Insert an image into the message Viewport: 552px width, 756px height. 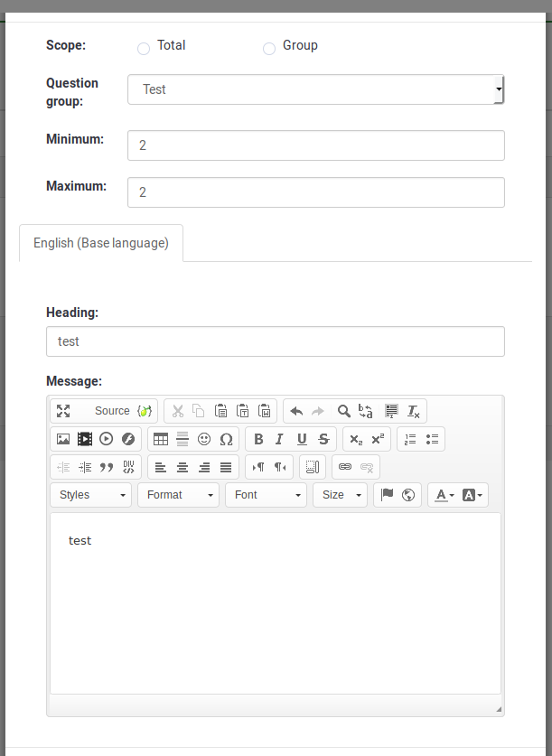click(x=63, y=439)
